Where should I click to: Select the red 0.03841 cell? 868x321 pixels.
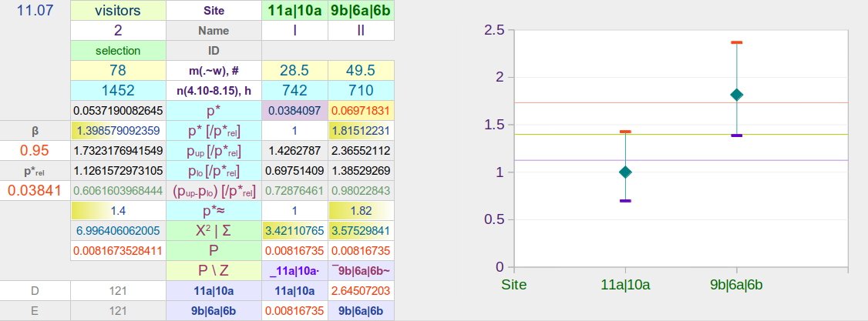pos(35,190)
